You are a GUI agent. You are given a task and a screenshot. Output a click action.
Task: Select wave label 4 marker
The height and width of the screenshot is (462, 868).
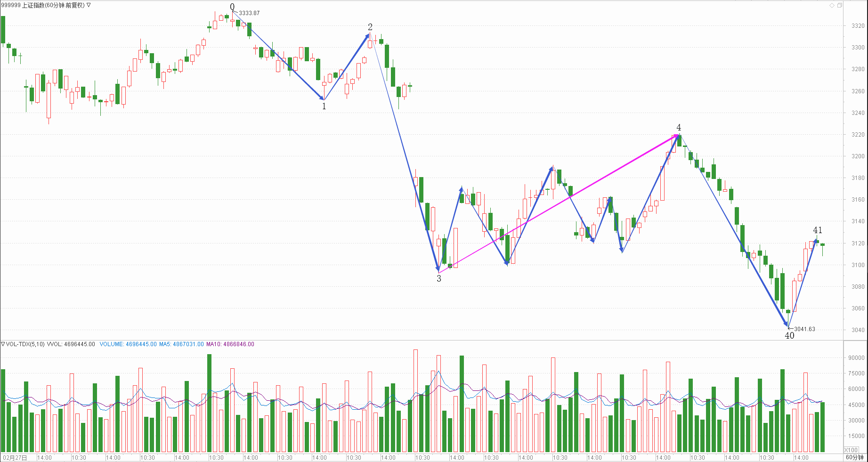tap(679, 128)
